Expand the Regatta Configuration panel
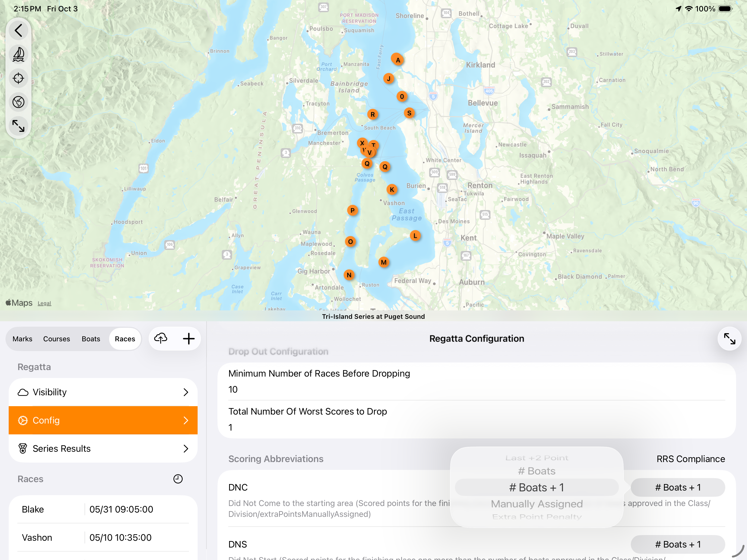Viewport: 747px width, 560px height. point(729,339)
